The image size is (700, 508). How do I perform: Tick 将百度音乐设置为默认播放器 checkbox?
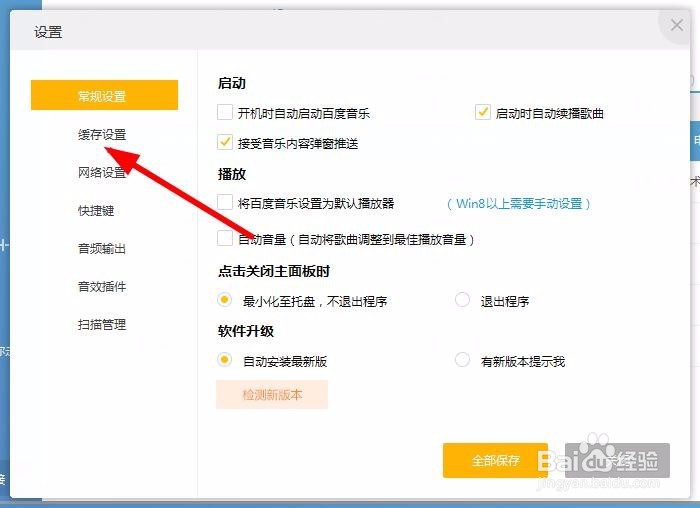pos(225,202)
